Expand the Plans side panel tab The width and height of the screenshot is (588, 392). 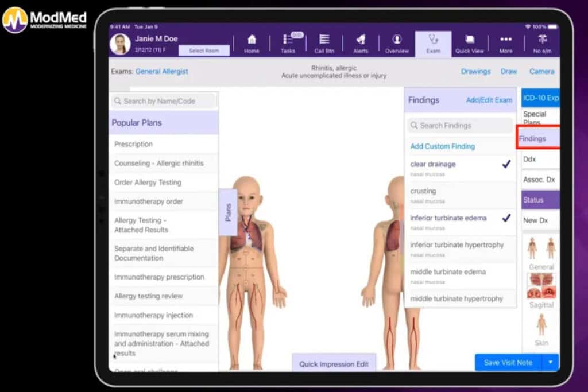point(228,212)
